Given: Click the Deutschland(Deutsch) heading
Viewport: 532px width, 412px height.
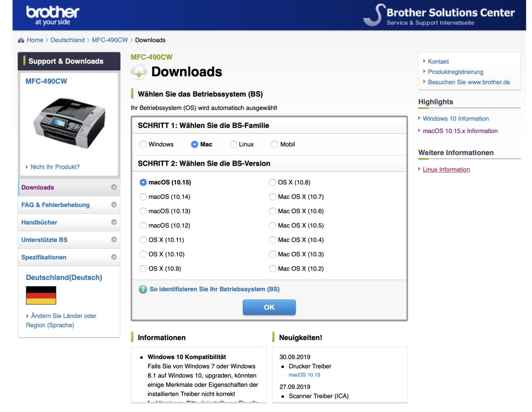Looking at the screenshot, I should tap(64, 277).
